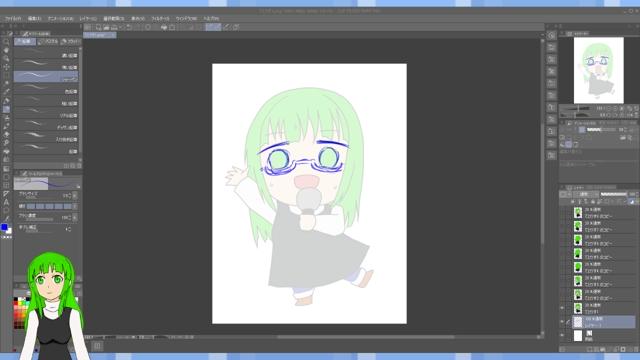Click the open canvas document tab
The image size is (640, 360).
click(x=100, y=35)
